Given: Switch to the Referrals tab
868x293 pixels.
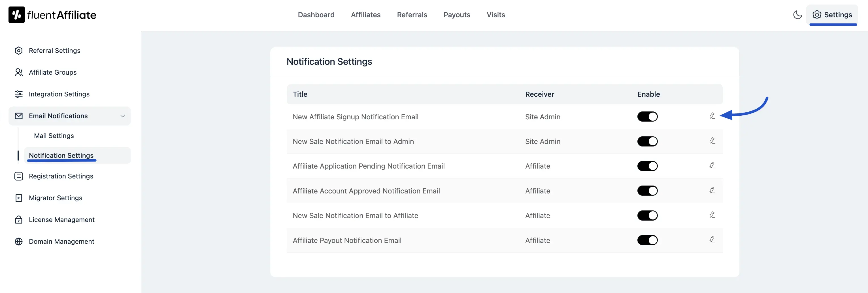Looking at the screenshot, I should coord(412,15).
